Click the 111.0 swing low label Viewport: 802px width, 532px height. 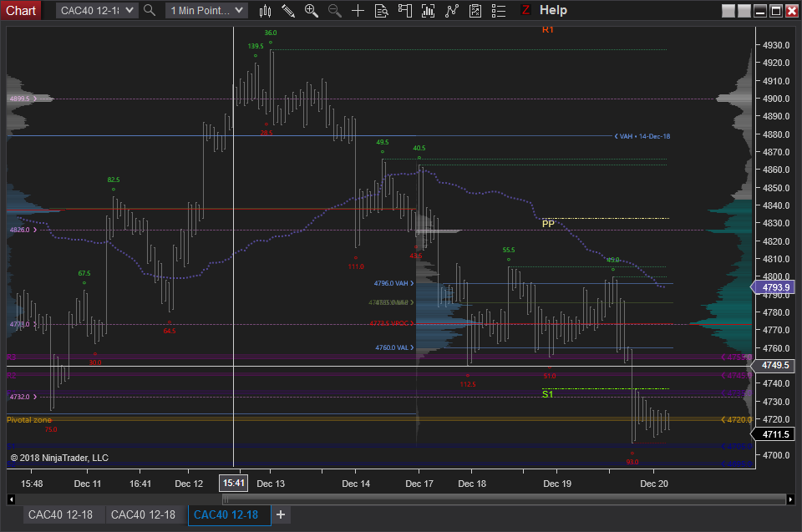356,266
